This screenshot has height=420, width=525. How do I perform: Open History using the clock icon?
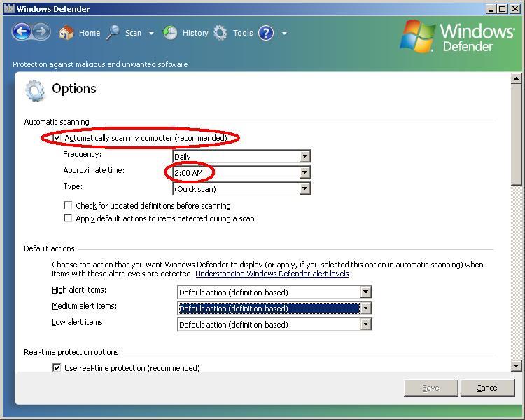(x=170, y=33)
